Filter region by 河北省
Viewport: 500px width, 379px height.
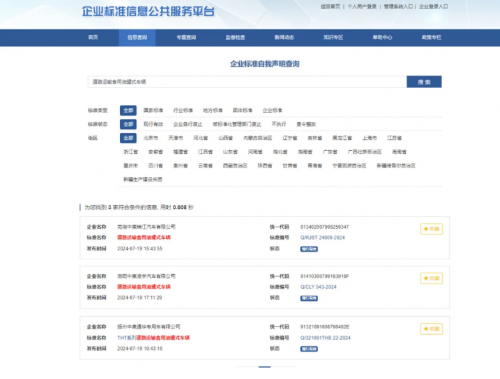[x=201, y=138]
